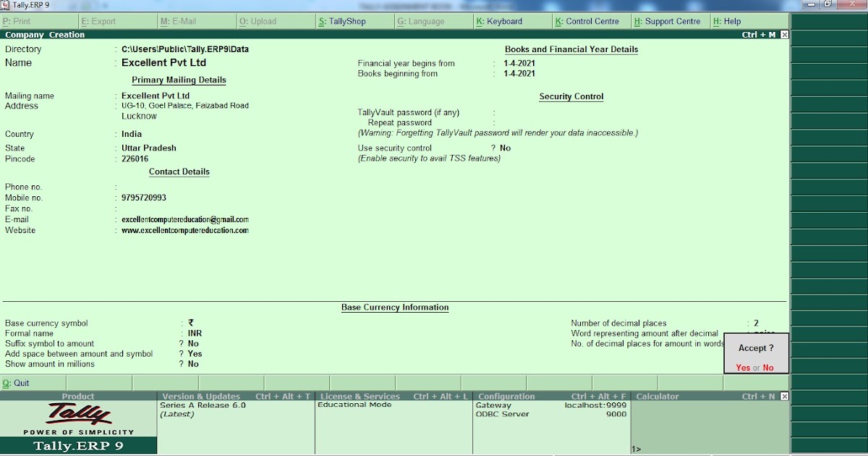Toggle the Show amount in millions option
Screen dimensions: 868x456
[192, 363]
